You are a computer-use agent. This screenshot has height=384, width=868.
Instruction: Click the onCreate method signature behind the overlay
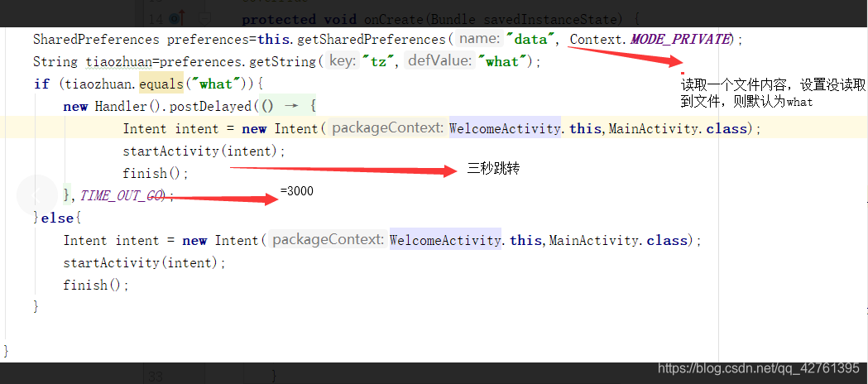tap(440, 19)
